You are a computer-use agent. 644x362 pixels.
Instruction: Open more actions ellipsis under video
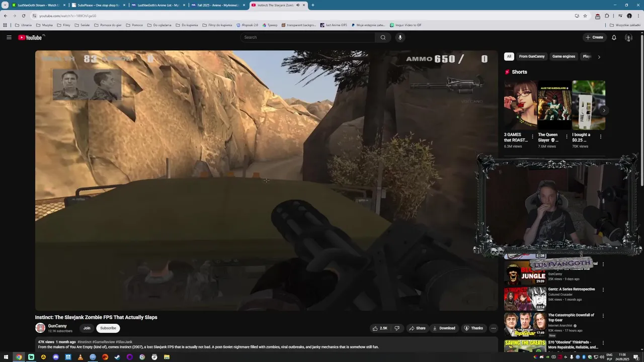[494, 328]
